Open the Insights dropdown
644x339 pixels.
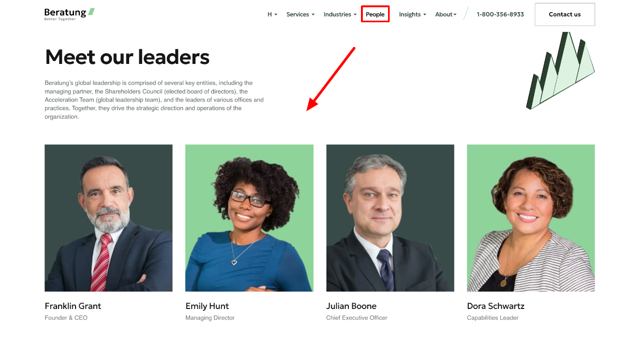click(x=413, y=15)
